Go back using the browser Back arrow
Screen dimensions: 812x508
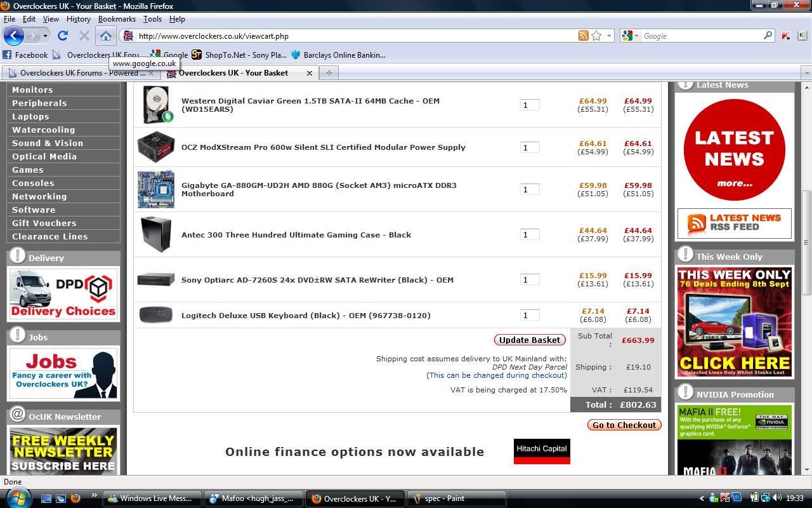coord(14,36)
